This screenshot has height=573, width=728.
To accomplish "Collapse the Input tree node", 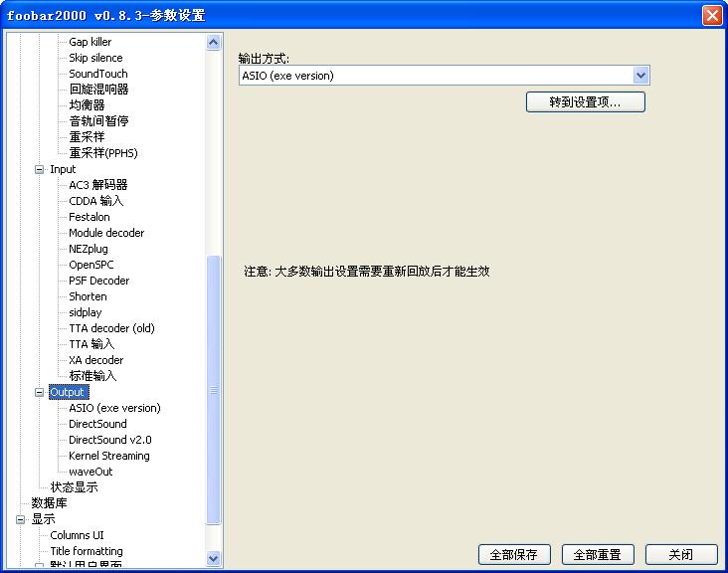I will tap(40, 169).
